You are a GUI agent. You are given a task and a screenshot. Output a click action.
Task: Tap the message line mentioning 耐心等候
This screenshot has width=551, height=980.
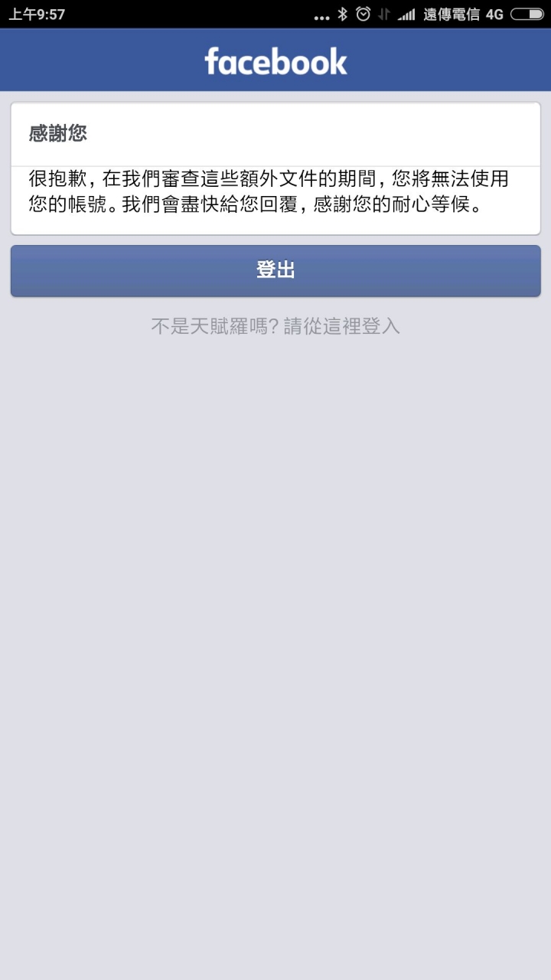click(256, 204)
